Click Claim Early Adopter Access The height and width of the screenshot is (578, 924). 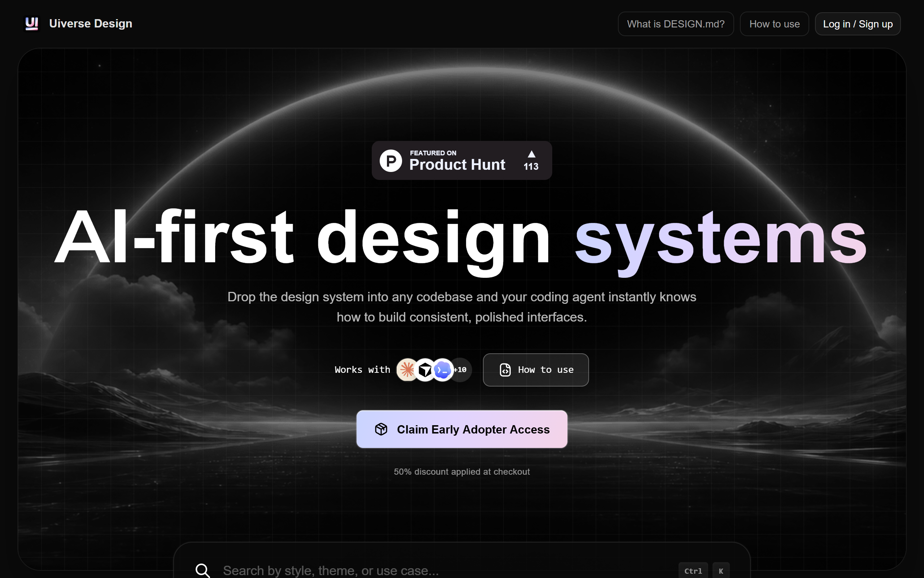click(462, 429)
